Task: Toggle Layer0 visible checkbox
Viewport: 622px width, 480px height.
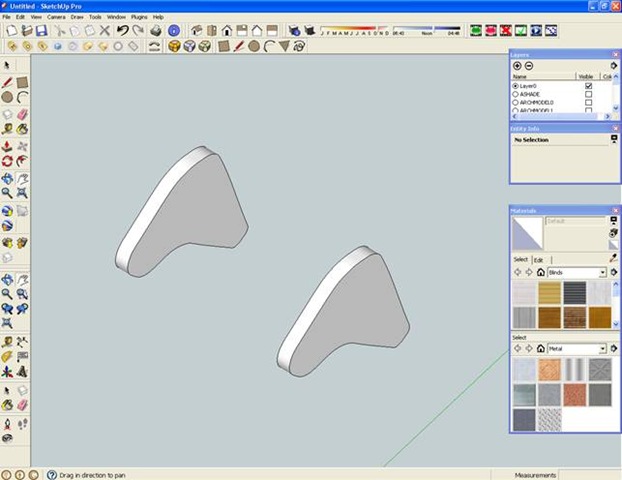Action: coord(588,86)
